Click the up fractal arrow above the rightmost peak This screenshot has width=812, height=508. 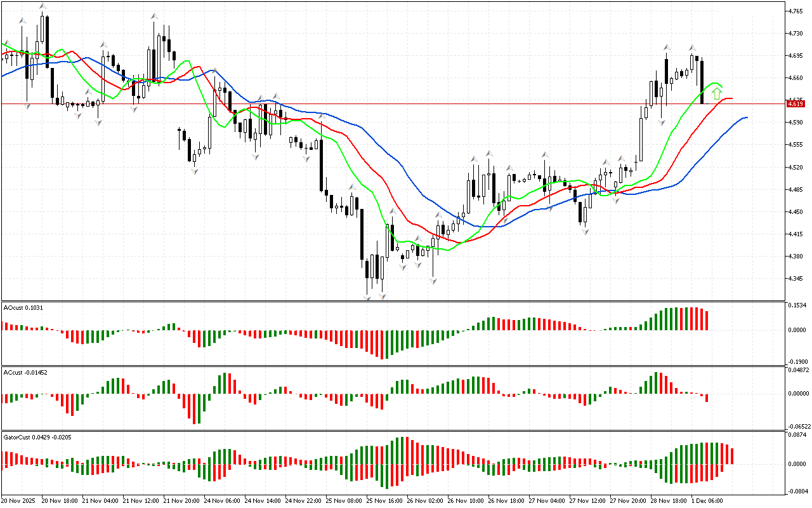click(693, 48)
